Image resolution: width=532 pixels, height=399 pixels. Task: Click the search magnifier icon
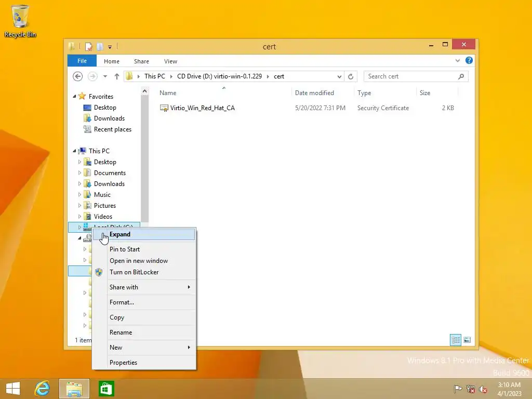pos(461,76)
